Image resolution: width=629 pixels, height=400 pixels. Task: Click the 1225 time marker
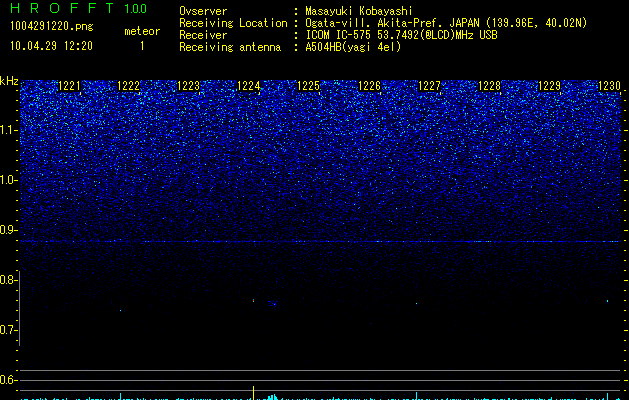coord(308,86)
